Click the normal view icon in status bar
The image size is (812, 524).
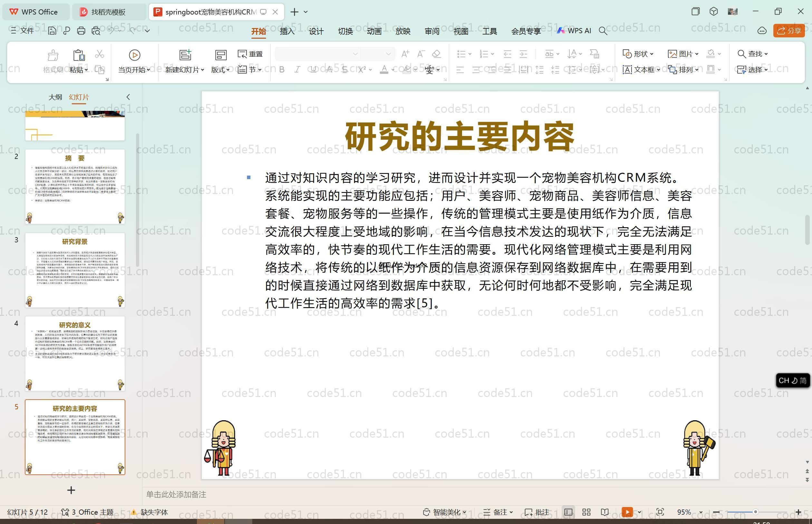point(568,512)
